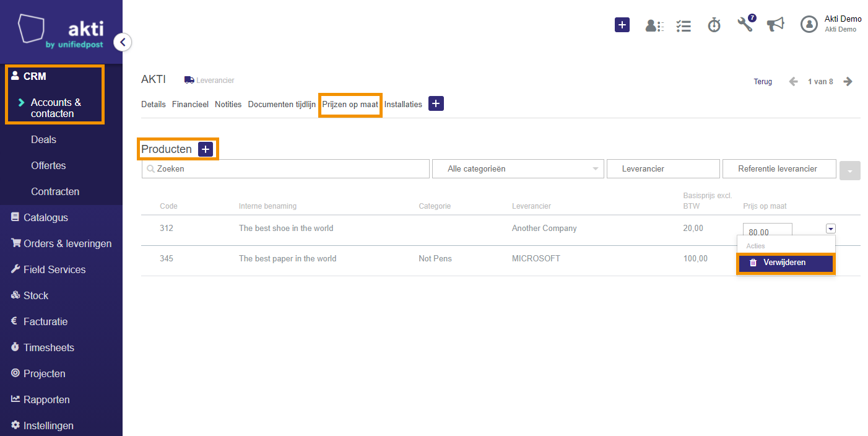Click the Zoeken search field

[285, 168]
